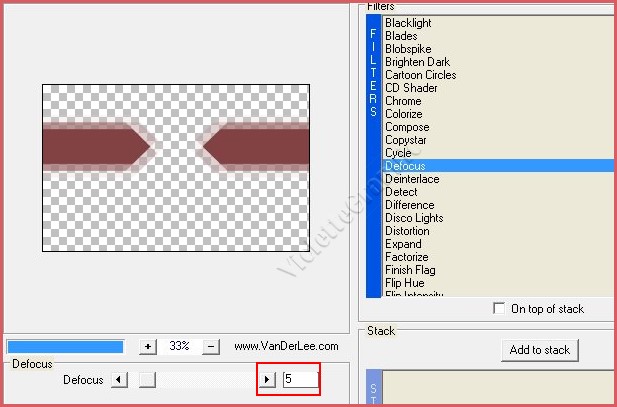Click the blue preview progress bar
The height and width of the screenshot is (407, 617).
tap(65, 346)
